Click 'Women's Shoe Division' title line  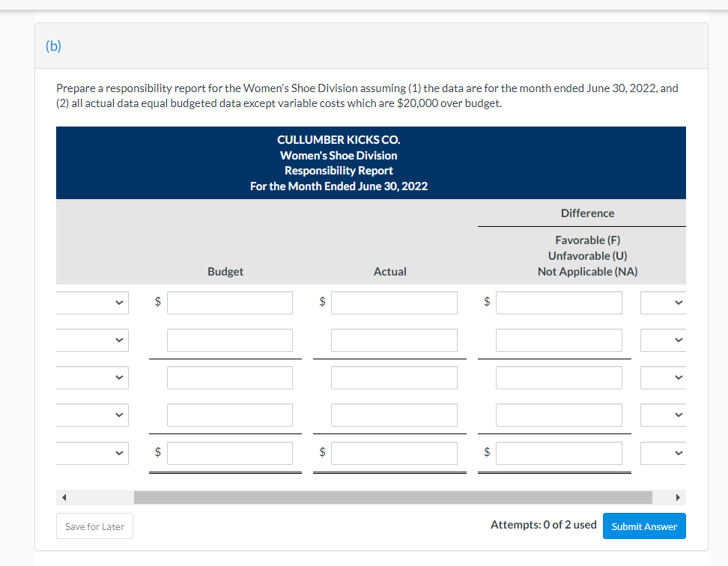click(339, 156)
